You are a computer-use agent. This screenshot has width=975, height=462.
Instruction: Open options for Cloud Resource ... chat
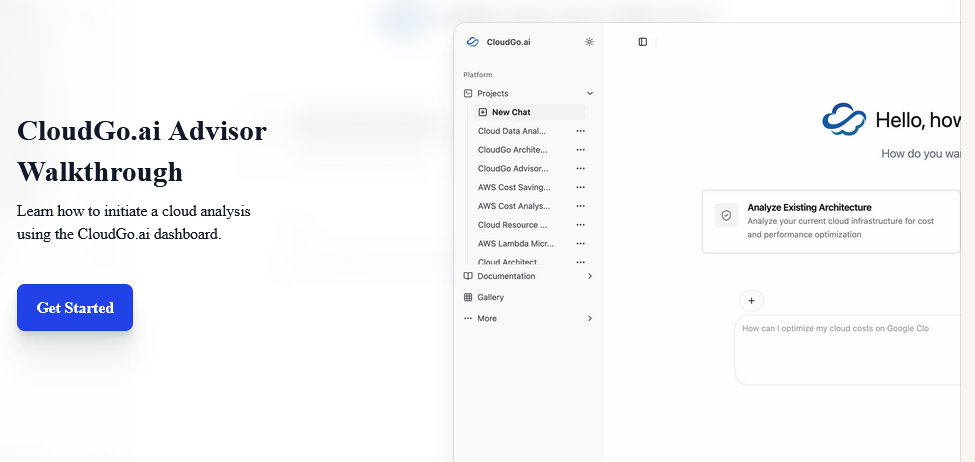[x=581, y=224]
